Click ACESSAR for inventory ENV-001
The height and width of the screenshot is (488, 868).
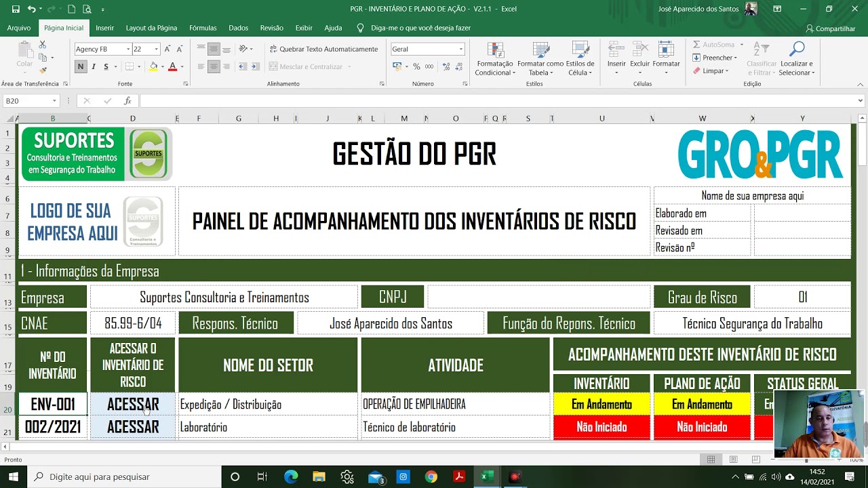(x=133, y=405)
